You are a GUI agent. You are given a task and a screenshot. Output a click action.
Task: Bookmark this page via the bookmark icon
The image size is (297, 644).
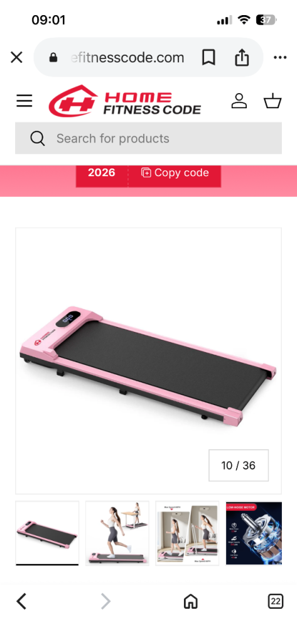[208, 57]
